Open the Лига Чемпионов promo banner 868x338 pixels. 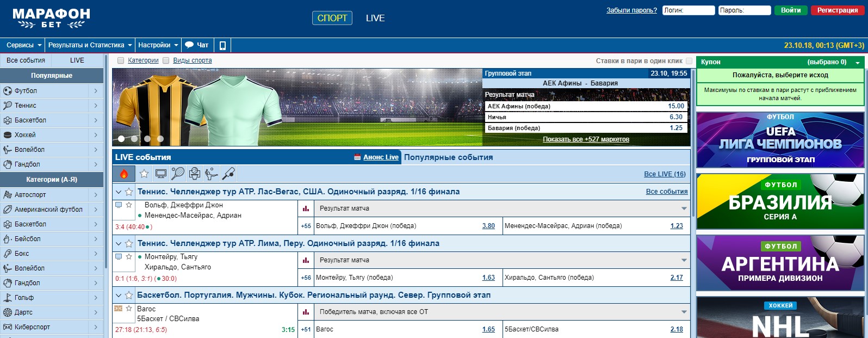point(780,140)
